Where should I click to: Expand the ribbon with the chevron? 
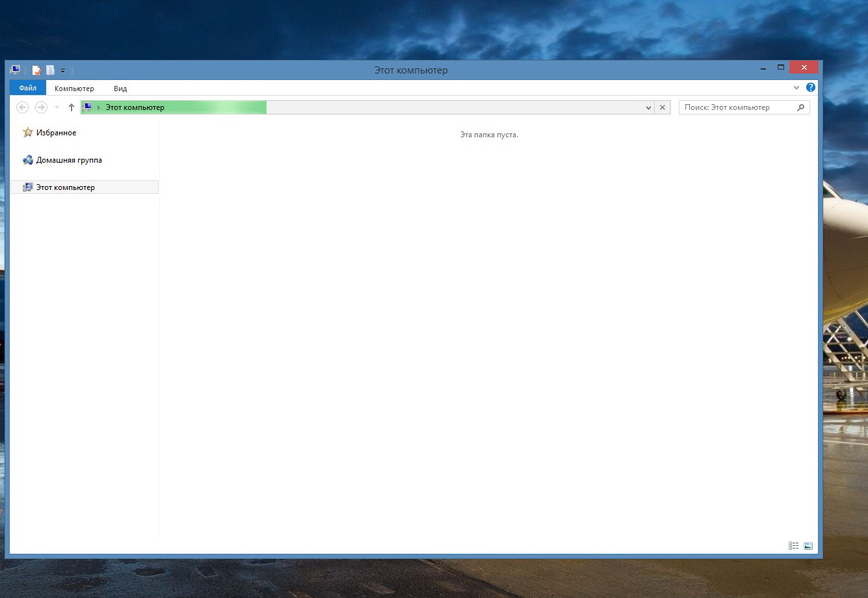[796, 88]
